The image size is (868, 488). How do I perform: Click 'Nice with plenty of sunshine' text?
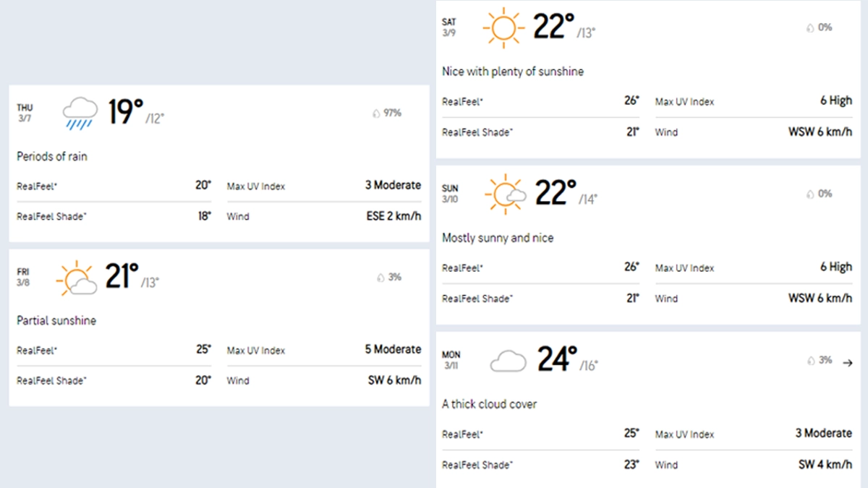pos(513,72)
